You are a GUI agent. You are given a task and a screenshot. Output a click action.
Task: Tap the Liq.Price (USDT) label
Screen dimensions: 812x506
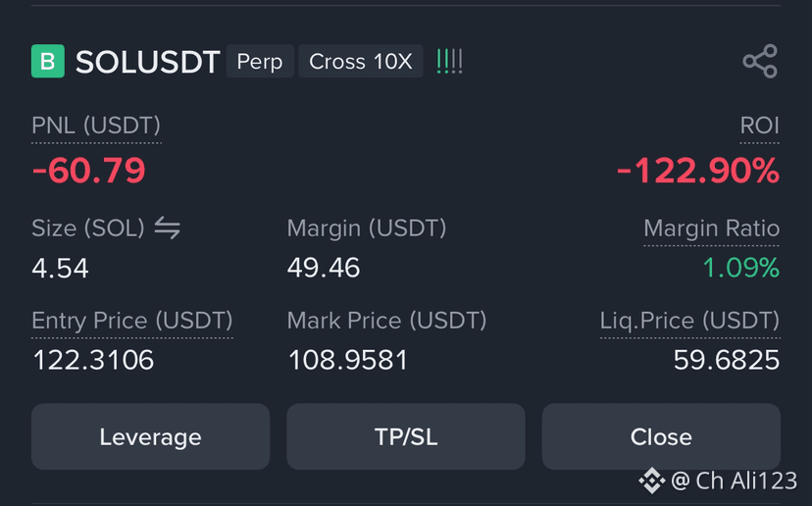pos(689,321)
